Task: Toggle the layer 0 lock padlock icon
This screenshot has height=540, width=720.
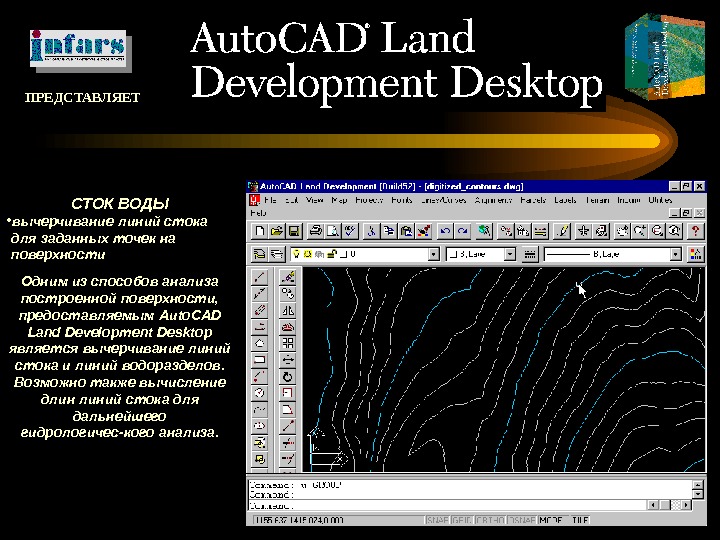Action: pos(332,254)
